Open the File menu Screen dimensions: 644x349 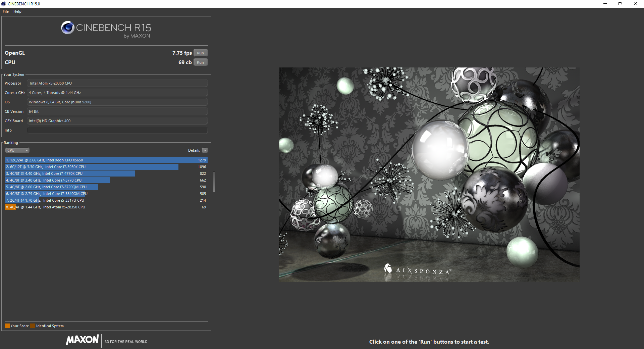pyautogui.click(x=6, y=11)
